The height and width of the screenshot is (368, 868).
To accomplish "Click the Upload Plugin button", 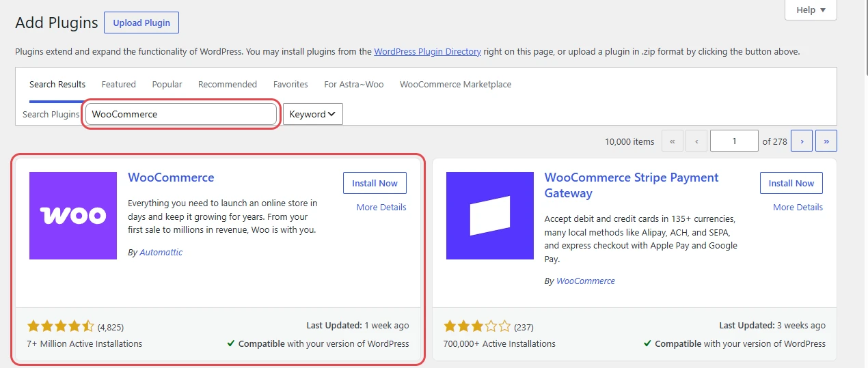I will pyautogui.click(x=141, y=23).
